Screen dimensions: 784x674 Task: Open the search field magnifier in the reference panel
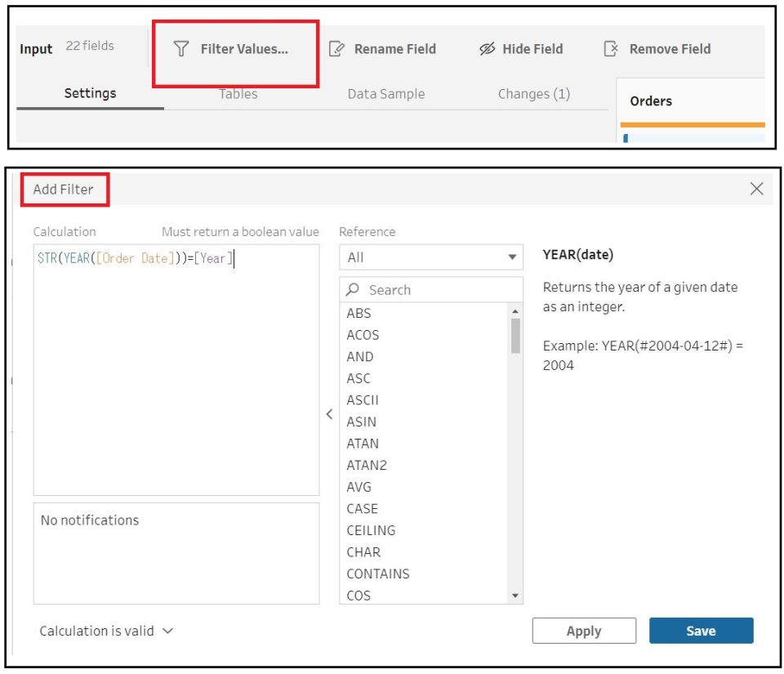(x=354, y=289)
